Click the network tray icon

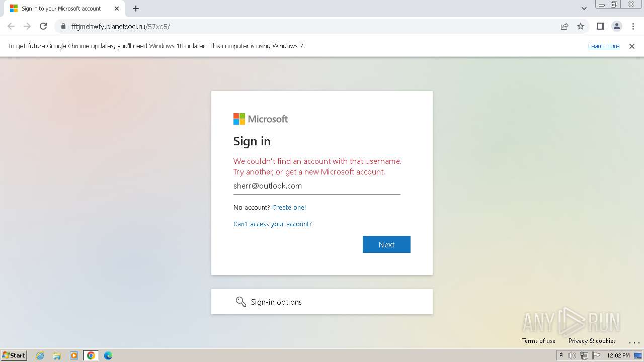pos(584,355)
